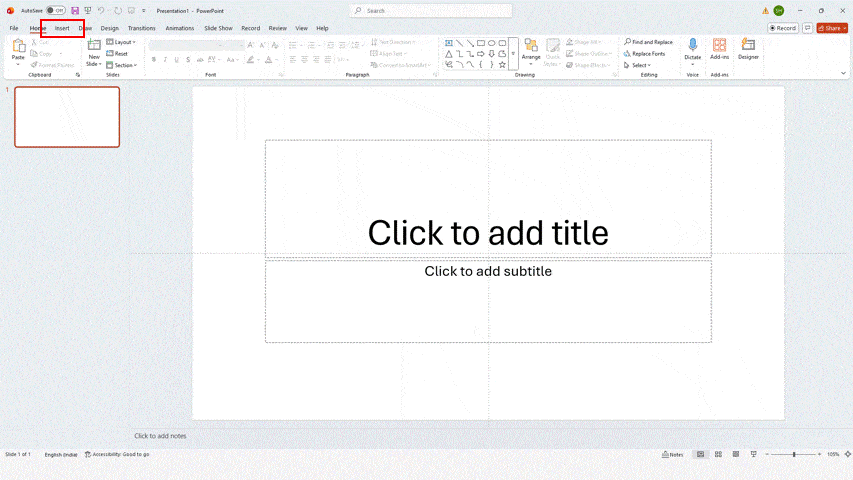Click the account profile avatar
853x480 pixels.
779,10
